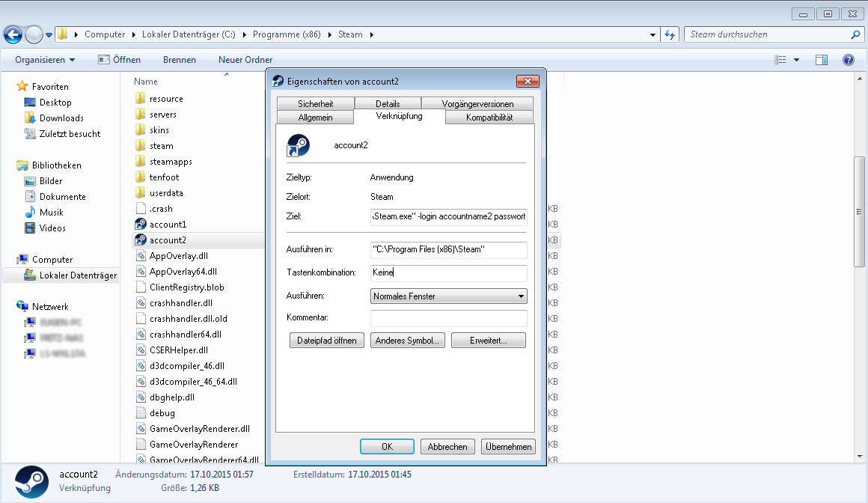Click the refresh icon beside address bar
The height and width of the screenshot is (503, 868).
[670, 35]
